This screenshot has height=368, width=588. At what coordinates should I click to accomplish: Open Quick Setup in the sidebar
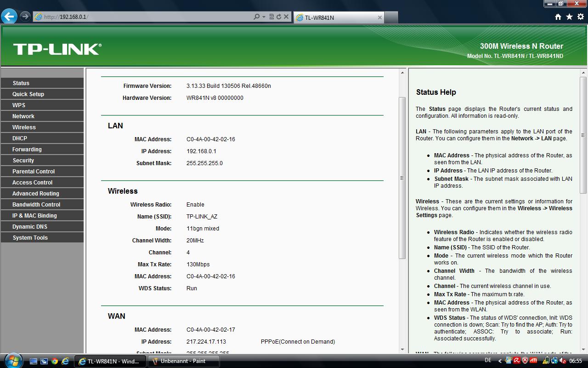[x=42, y=94]
